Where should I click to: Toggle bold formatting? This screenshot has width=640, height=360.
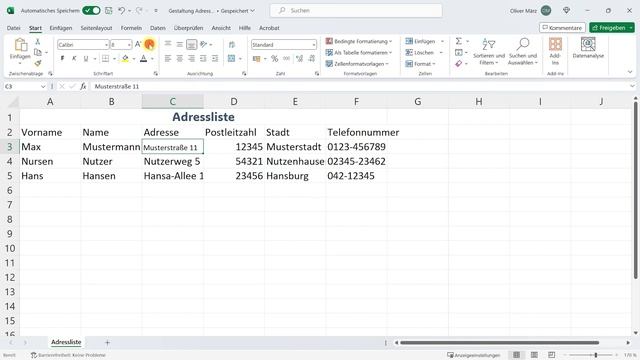62,59
